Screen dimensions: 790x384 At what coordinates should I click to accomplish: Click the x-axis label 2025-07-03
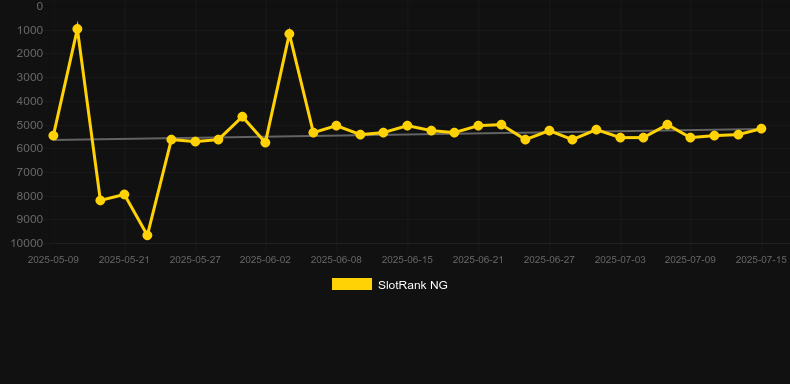620,260
